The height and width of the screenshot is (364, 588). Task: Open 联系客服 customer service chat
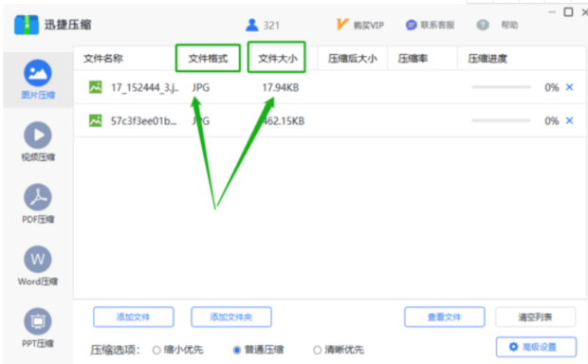(x=411, y=25)
